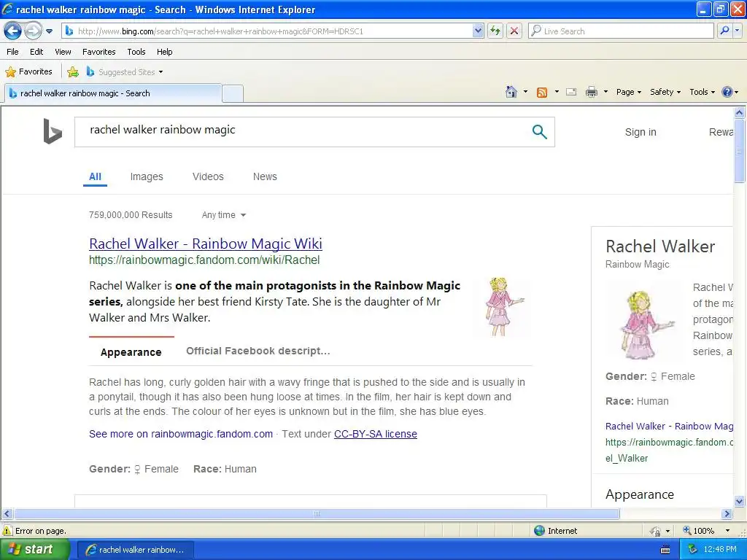Image resolution: width=747 pixels, height=560 pixels.
Task: Open the CC-BY-SA license link
Action: 376,435
